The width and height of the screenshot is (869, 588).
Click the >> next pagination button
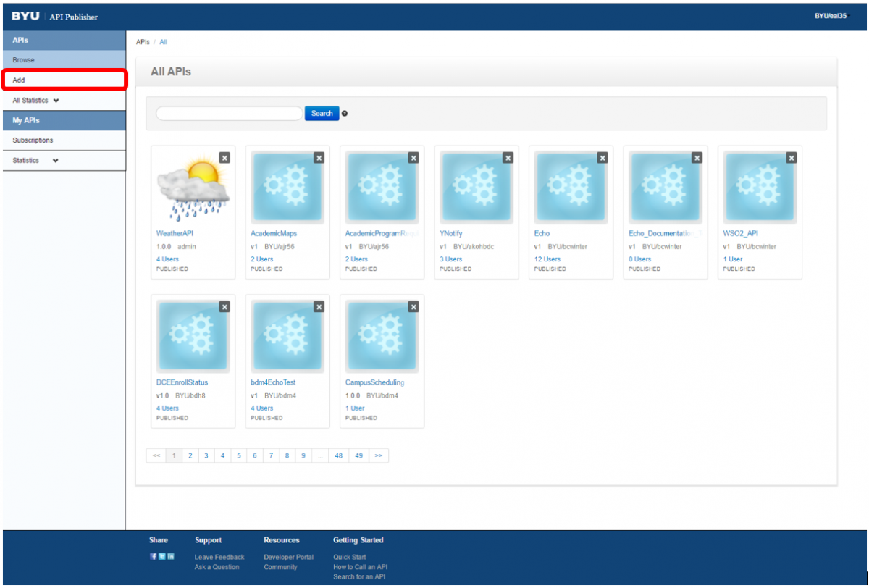(378, 455)
